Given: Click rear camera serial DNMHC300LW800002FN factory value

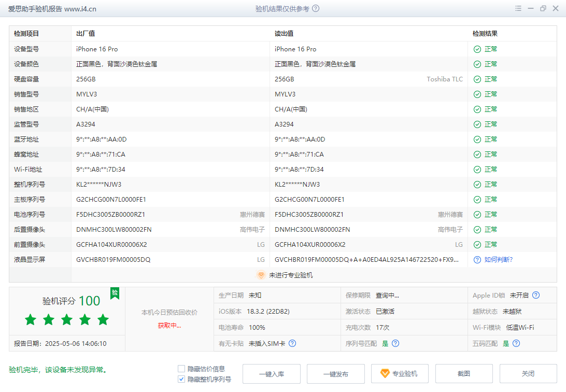Looking at the screenshot, I should coord(114,230).
